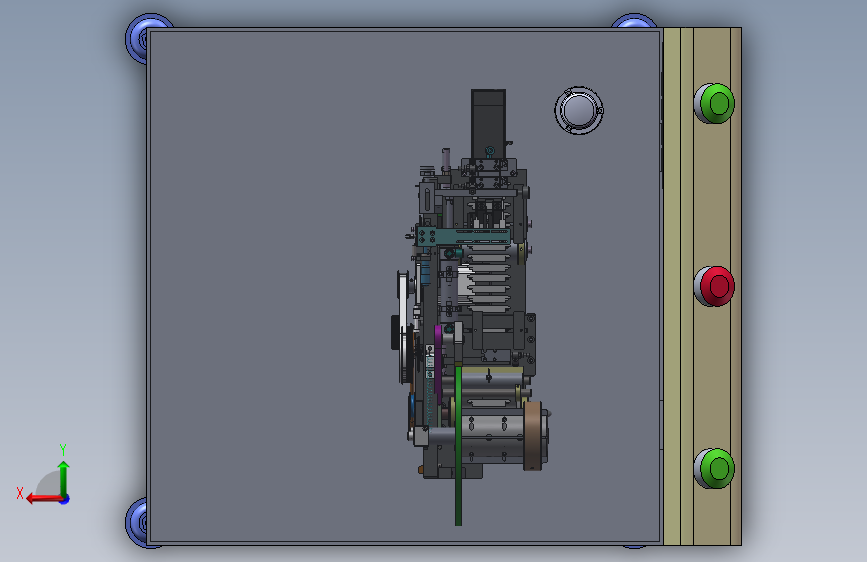Select the red push button on side panel
The width and height of the screenshot is (867, 562).
(714, 286)
